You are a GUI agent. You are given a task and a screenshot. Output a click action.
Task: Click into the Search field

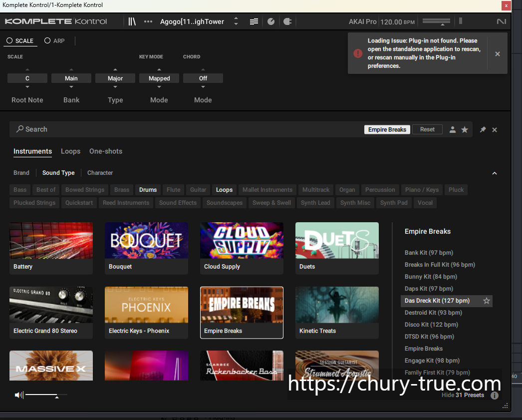187,129
